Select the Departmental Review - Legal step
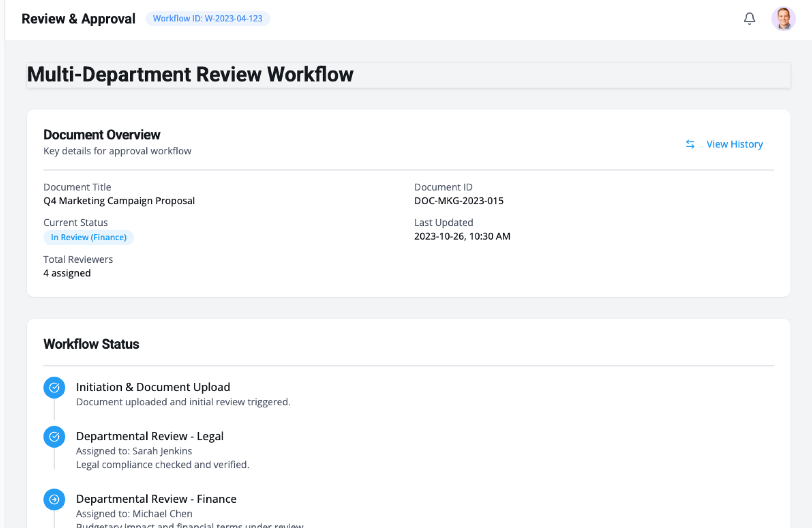 click(x=150, y=436)
